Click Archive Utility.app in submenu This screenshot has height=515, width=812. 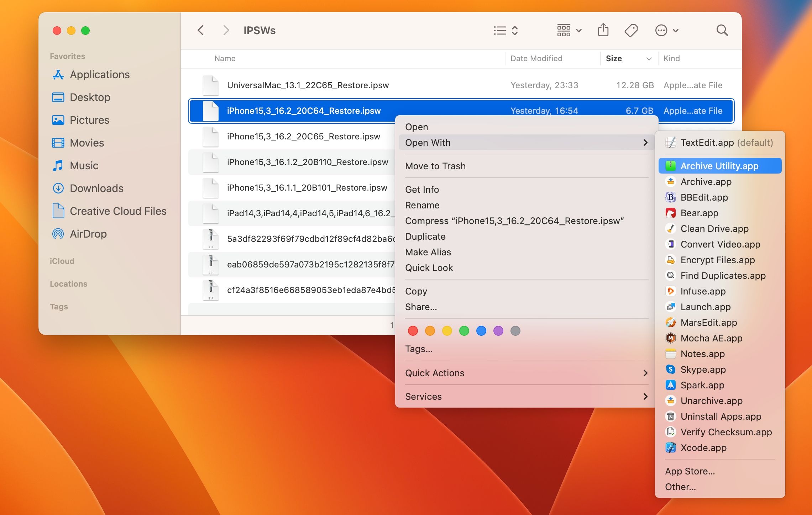coord(719,166)
